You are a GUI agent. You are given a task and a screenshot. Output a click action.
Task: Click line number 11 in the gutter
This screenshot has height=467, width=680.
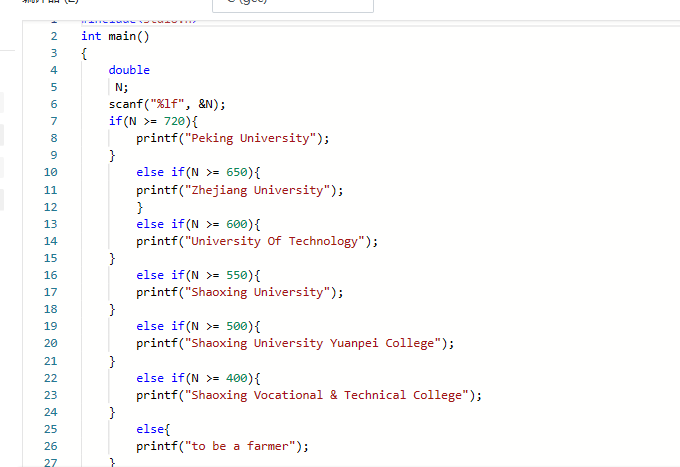click(x=50, y=190)
